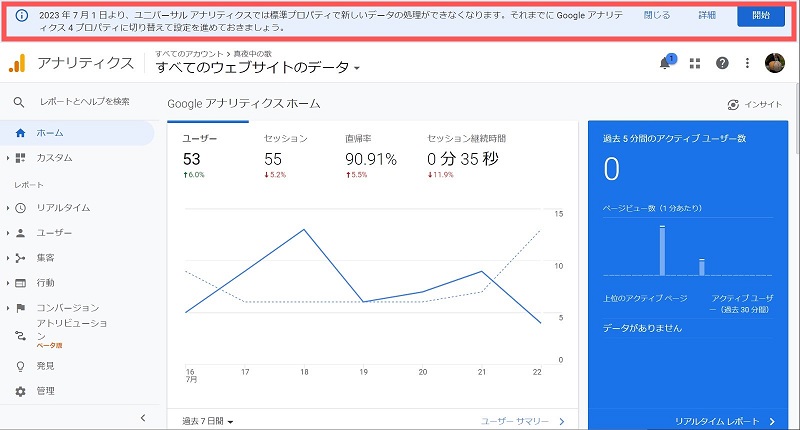Click the カスタム dashboard grid icon
The width and height of the screenshot is (800, 430).
pyautogui.click(x=20, y=158)
